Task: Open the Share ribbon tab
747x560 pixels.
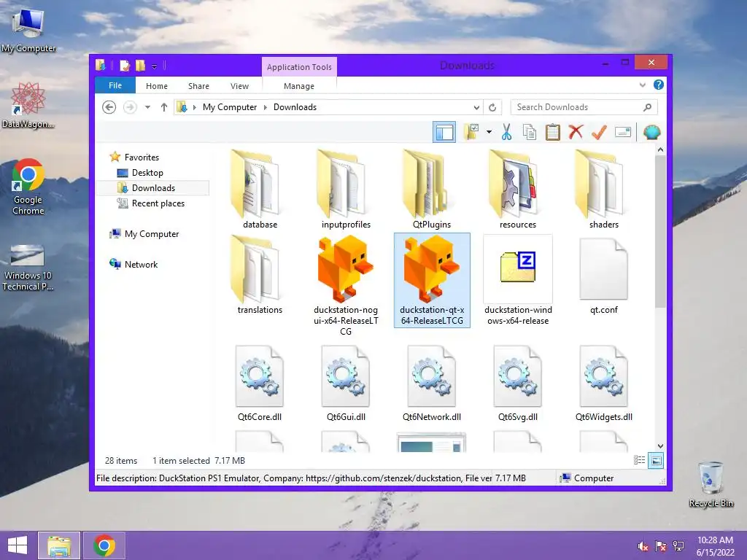Action: pos(198,86)
